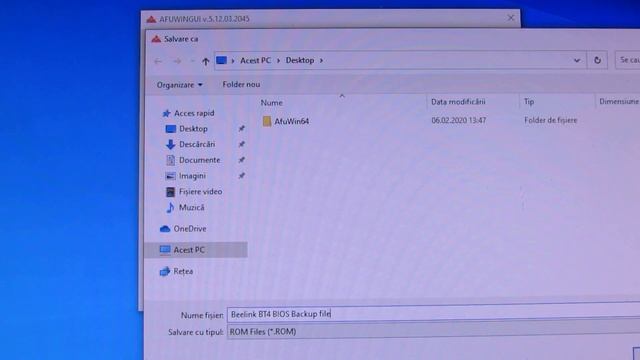Click pin icon next to Descărcări
The width and height of the screenshot is (640, 360).
[242, 144]
